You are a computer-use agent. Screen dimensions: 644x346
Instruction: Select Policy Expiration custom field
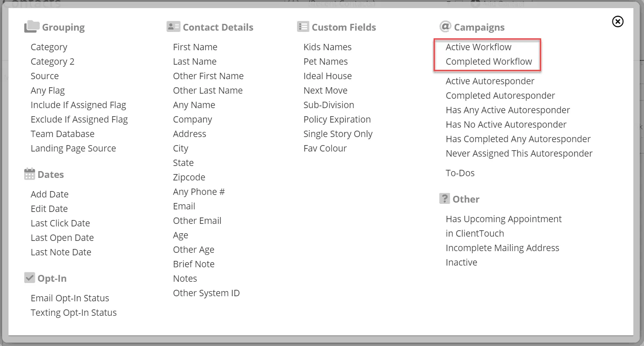(x=337, y=120)
